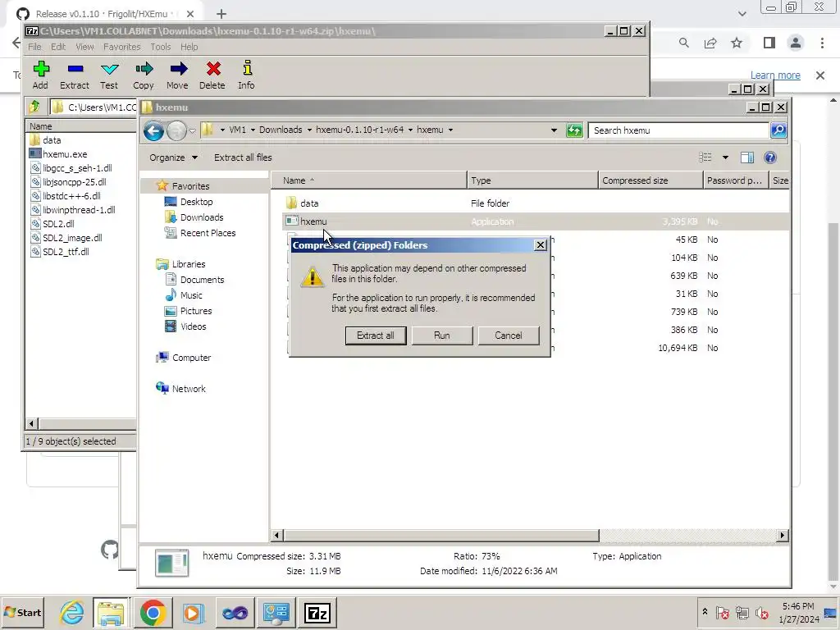Click the Copy icon in 7-Zip toolbar

[x=144, y=69]
